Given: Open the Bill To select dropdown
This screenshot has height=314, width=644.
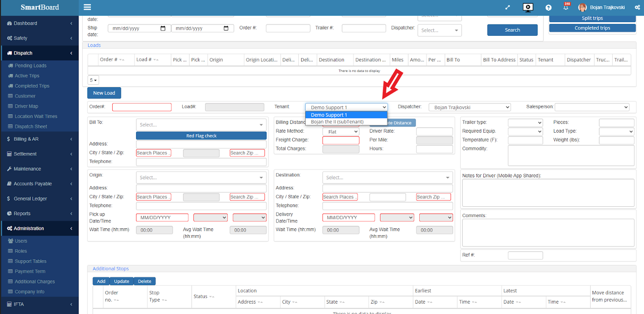Looking at the screenshot, I should click(201, 125).
